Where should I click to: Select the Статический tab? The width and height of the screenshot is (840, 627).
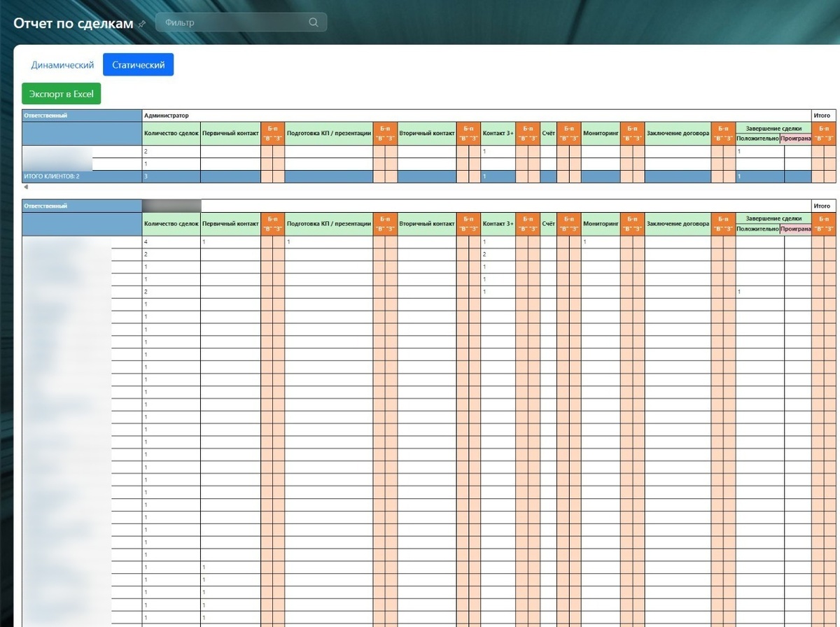[138, 64]
